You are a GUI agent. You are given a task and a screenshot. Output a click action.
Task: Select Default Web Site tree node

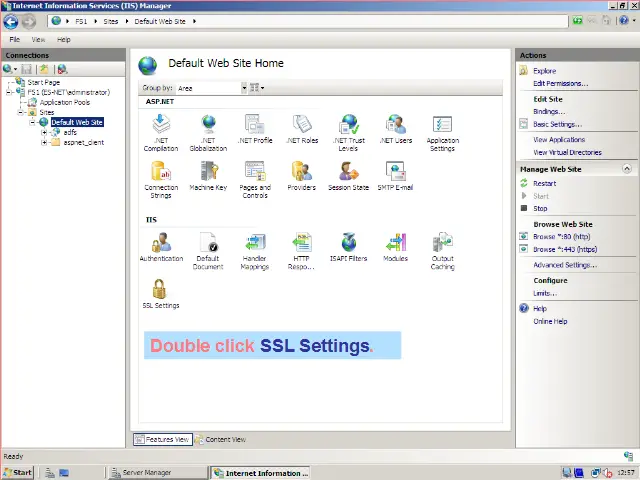tap(77, 122)
